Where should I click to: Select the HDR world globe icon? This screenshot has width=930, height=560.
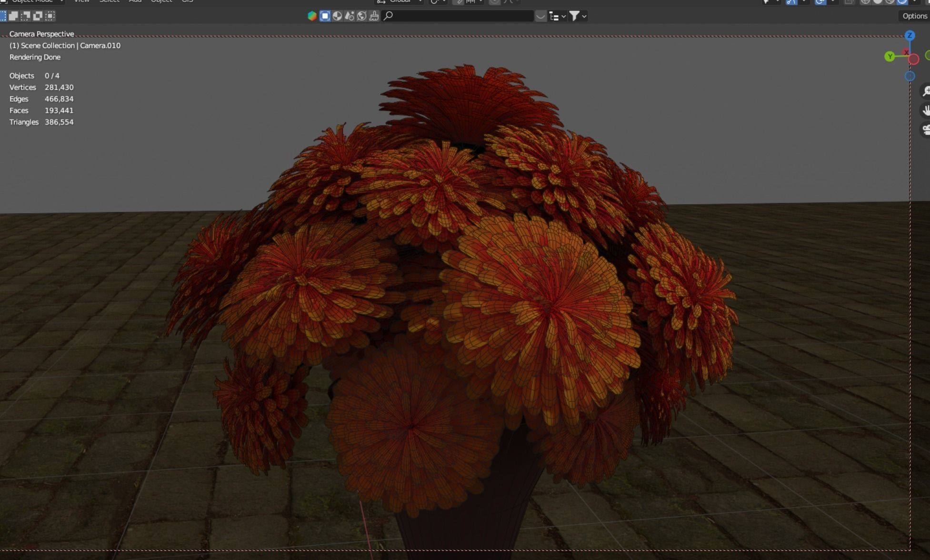coord(362,16)
